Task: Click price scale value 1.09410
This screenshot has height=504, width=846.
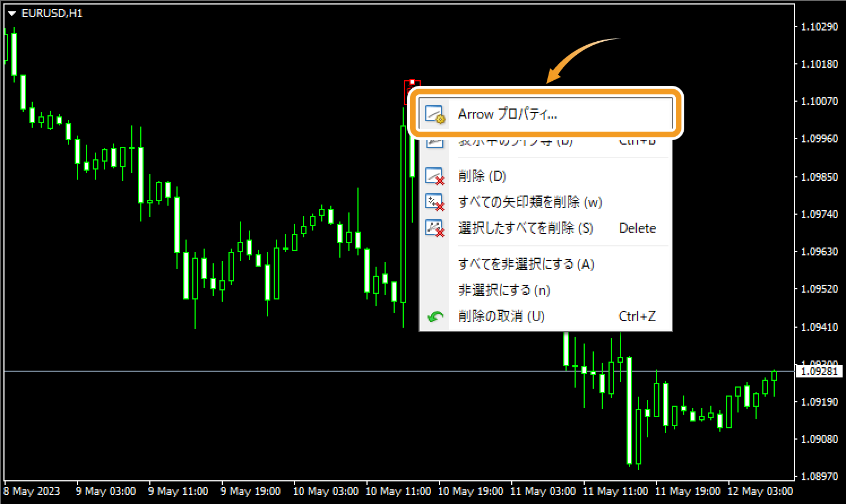Action: pos(819,327)
